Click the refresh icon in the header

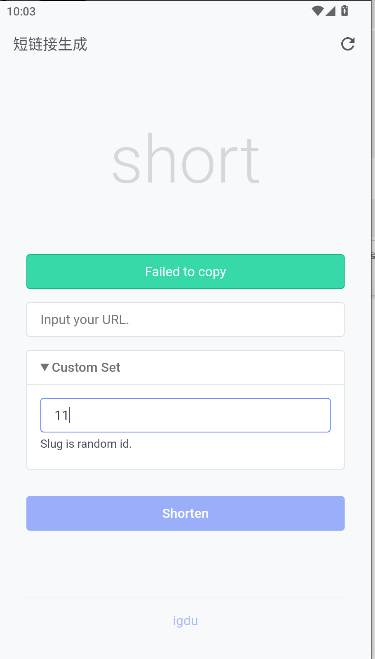click(x=348, y=44)
